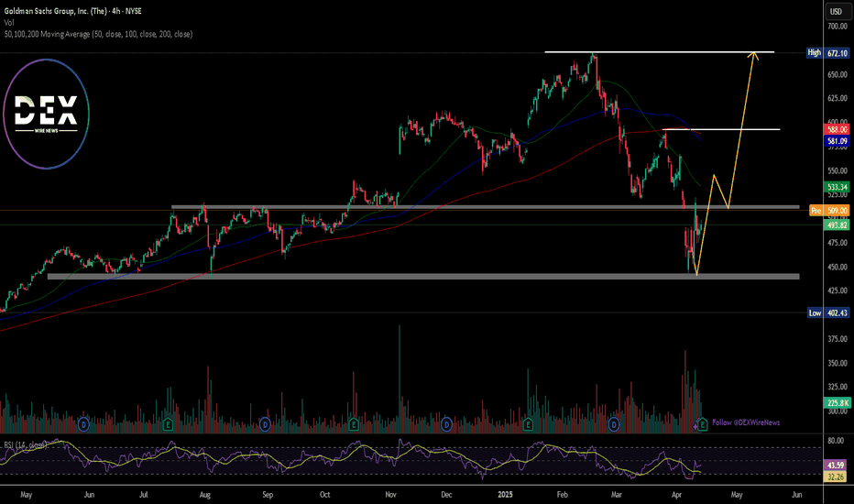Select the earnings E marker after 2025
Screen dimensions: 854x504
pos(527,424)
